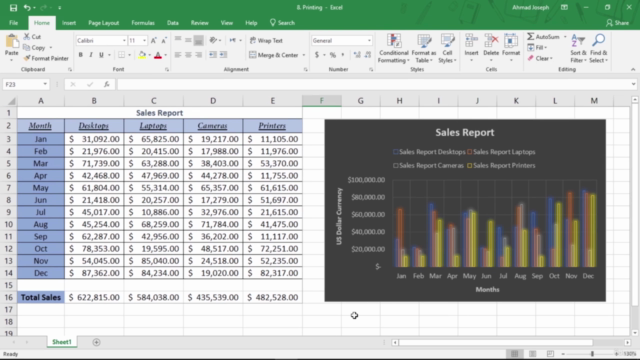The height and width of the screenshot is (360, 640).
Task: Open Format cells menu icon
Action: click(511, 41)
